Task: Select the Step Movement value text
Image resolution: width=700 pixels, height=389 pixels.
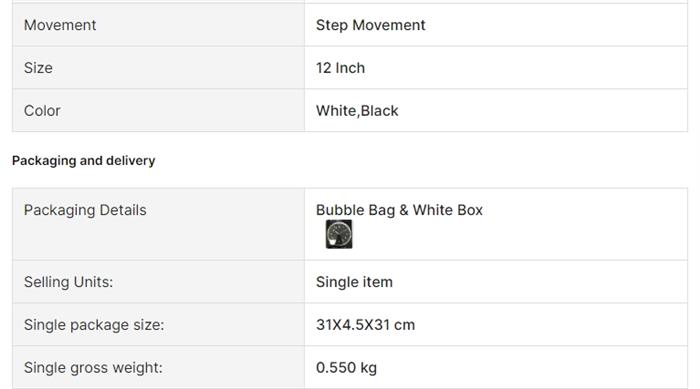Action: (371, 25)
